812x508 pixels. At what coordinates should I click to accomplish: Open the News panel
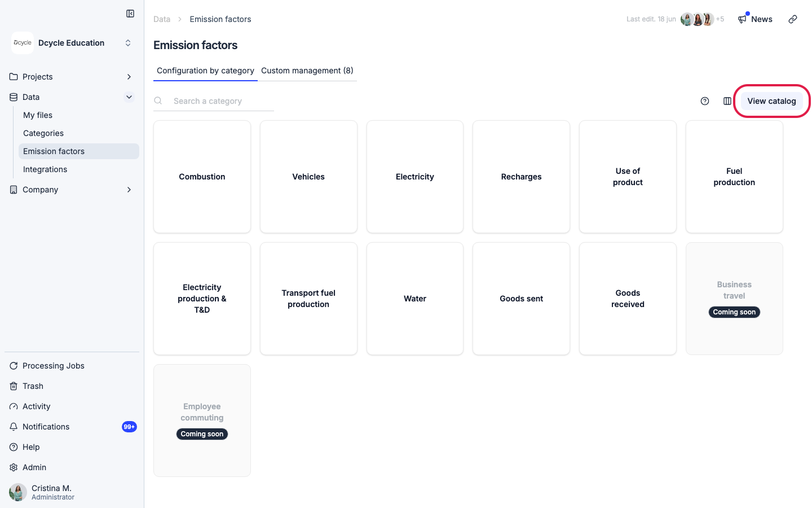755,19
